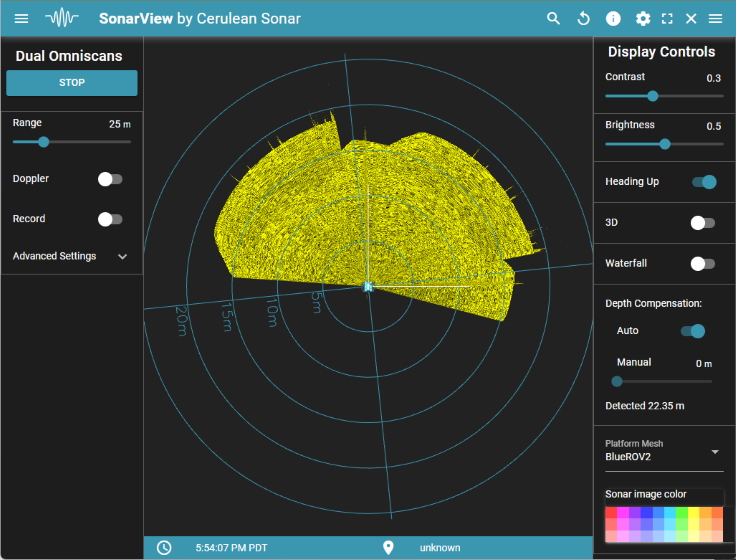The width and height of the screenshot is (736, 560).
Task: Turn off Auto depth compensation
Action: tap(692, 331)
